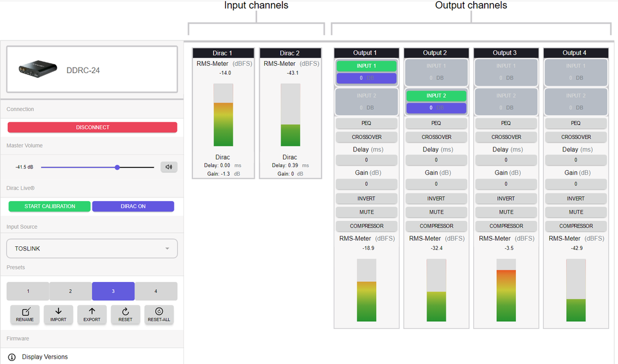The width and height of the screenshot is (618, 364).
Task: Click Start Calibration button
Action: 49,206
